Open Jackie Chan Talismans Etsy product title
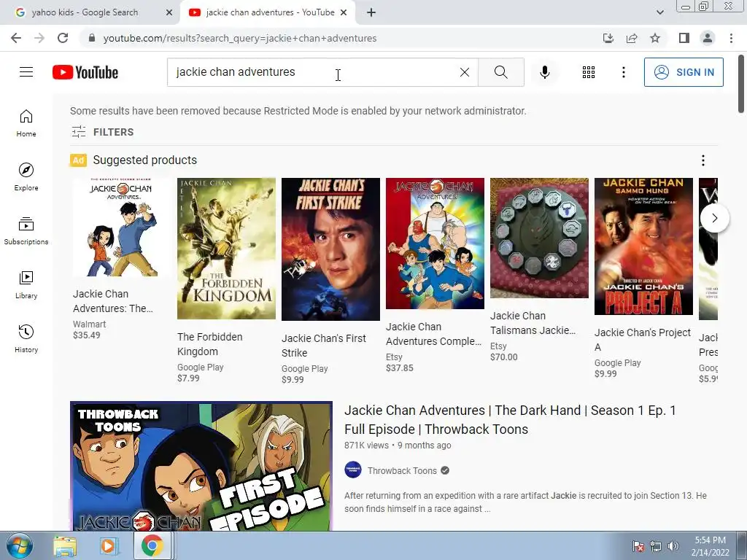Image resolution: width=747 pixels, height=560 pixels. click(x=533, y=323)
